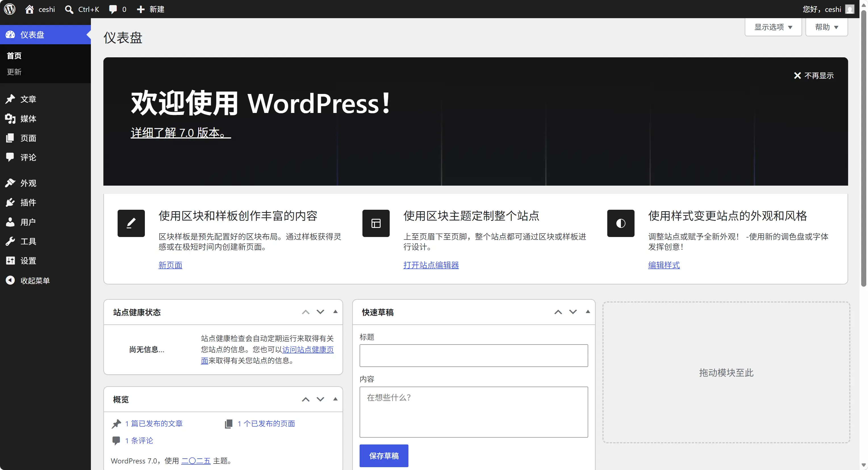Click the user avatar next to ceshi
This screenshot has height=470, width=868.
850,9
